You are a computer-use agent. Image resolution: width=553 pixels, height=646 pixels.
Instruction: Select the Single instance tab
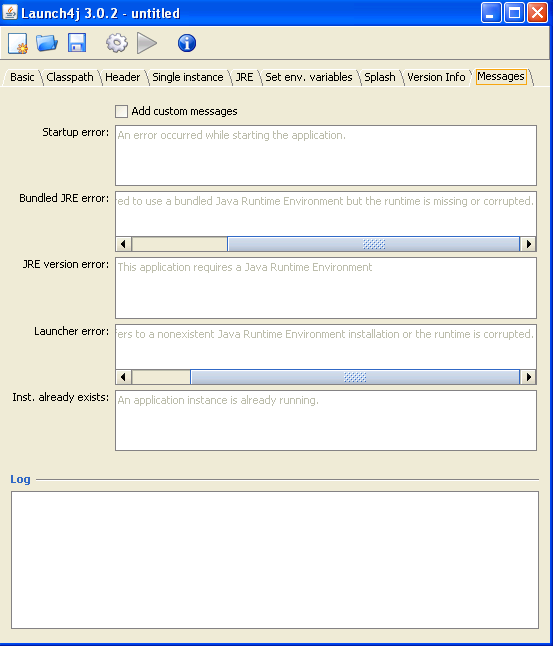pyautogui.click(x=187, y=77)
